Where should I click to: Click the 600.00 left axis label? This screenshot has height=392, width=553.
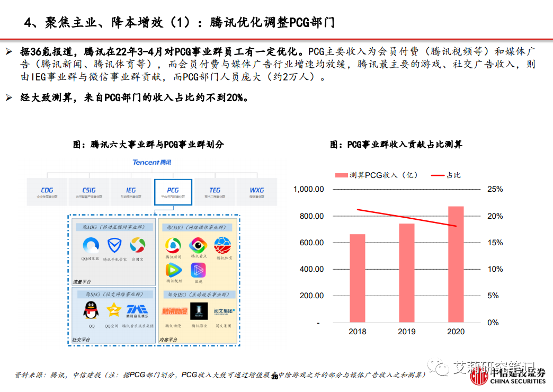click(x=312, y=243)
